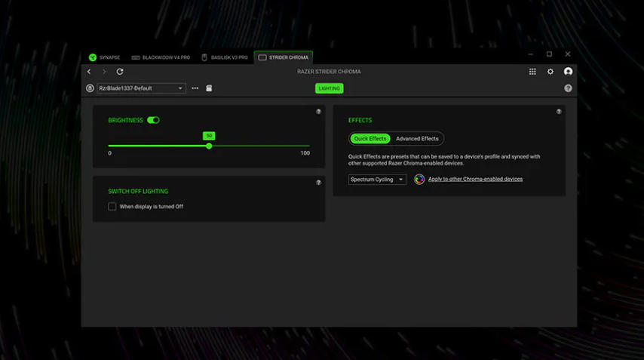
Task: Select the Quick Effects option
Action: coord(370,139)
